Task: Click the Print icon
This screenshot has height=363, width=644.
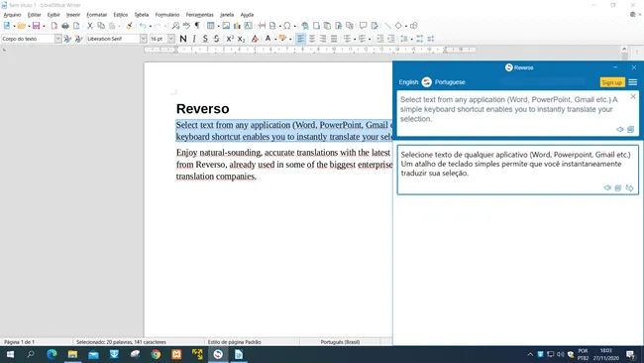Action: pos(65,26)
